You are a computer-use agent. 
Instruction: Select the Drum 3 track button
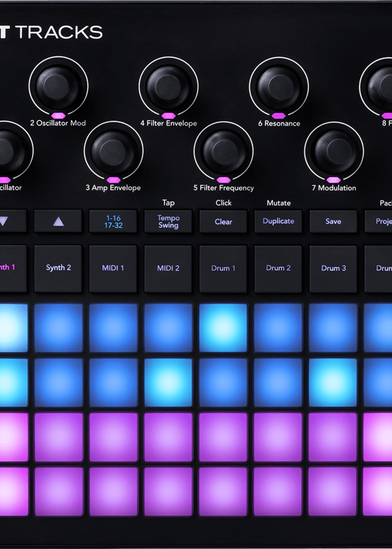pos(333,269)
